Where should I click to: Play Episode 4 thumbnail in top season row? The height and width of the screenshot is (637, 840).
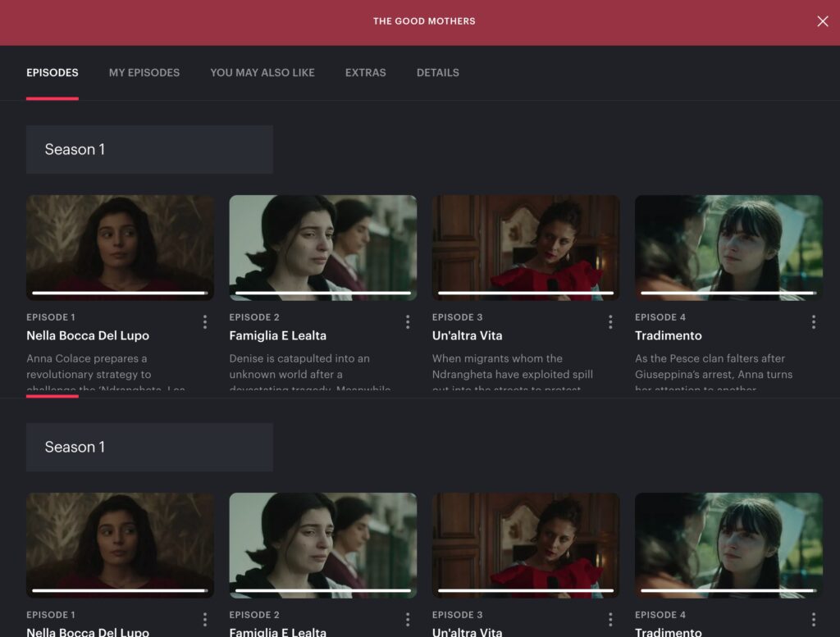728,248
